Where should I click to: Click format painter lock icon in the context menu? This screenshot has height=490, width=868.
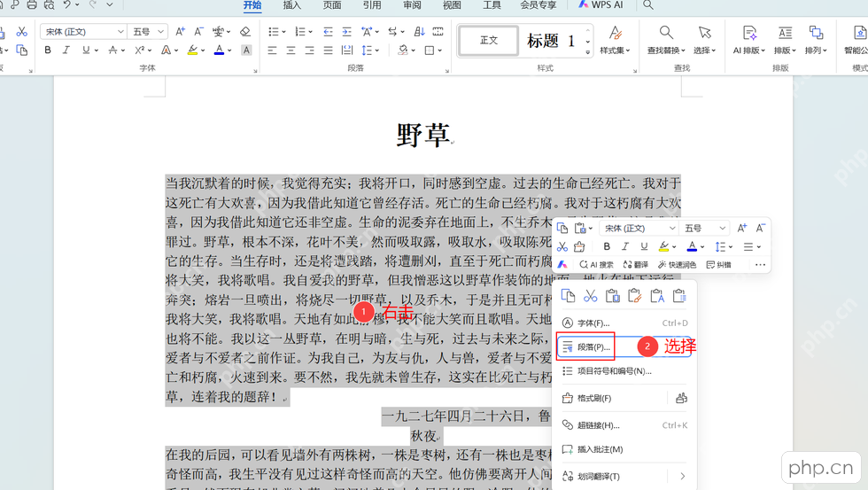[x=681, y=398]
